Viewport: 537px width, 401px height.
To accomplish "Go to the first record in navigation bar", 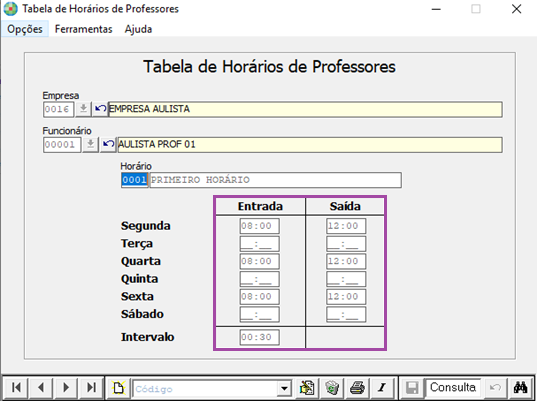I will pos(16,388).
